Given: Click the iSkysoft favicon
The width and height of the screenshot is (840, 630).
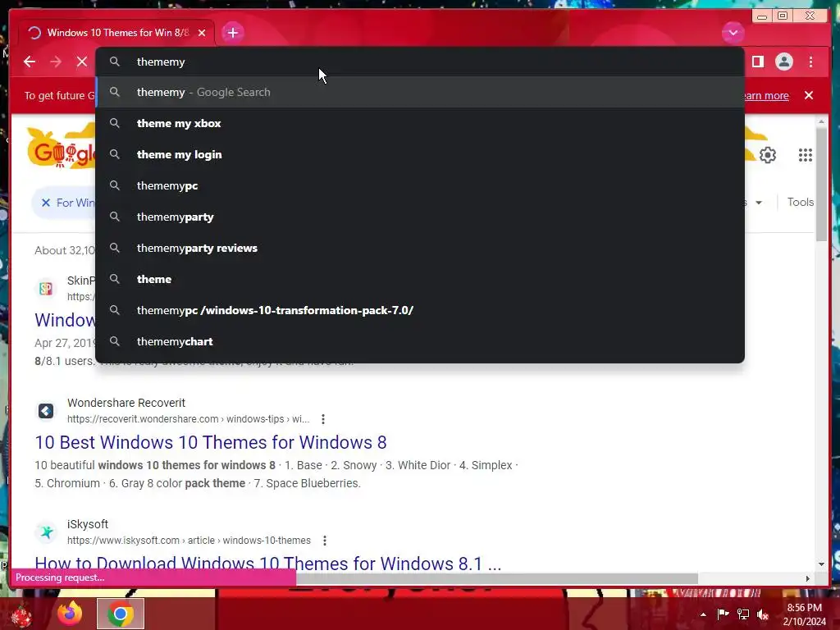Looking at the screenshot, I should coord(46,532).
